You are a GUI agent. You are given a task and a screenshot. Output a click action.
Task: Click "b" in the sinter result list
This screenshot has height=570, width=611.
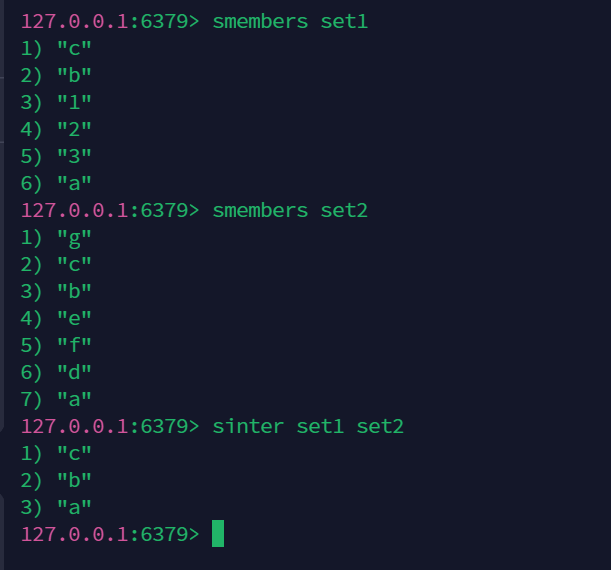(x=74, y=480)
